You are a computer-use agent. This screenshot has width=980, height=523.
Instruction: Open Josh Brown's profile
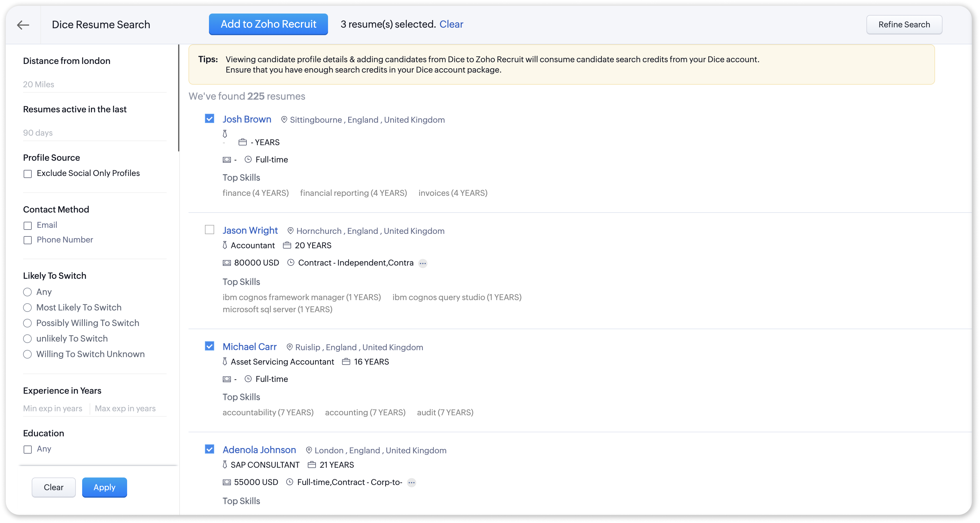247,119
